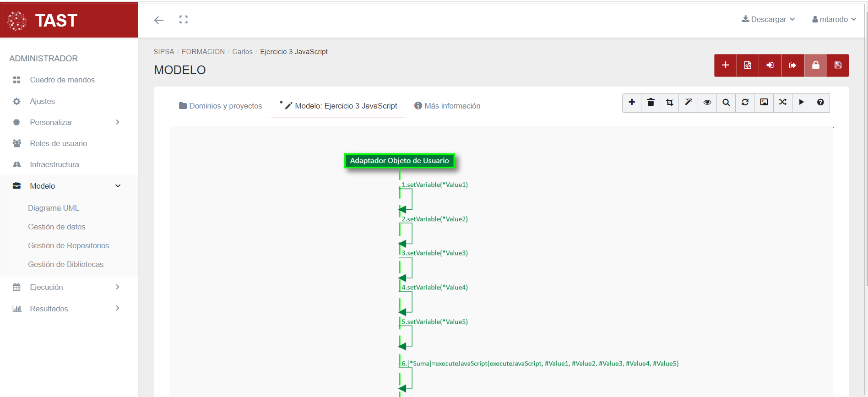
Task: Open the Descargar dropdown
Action: tap(768, 19)
